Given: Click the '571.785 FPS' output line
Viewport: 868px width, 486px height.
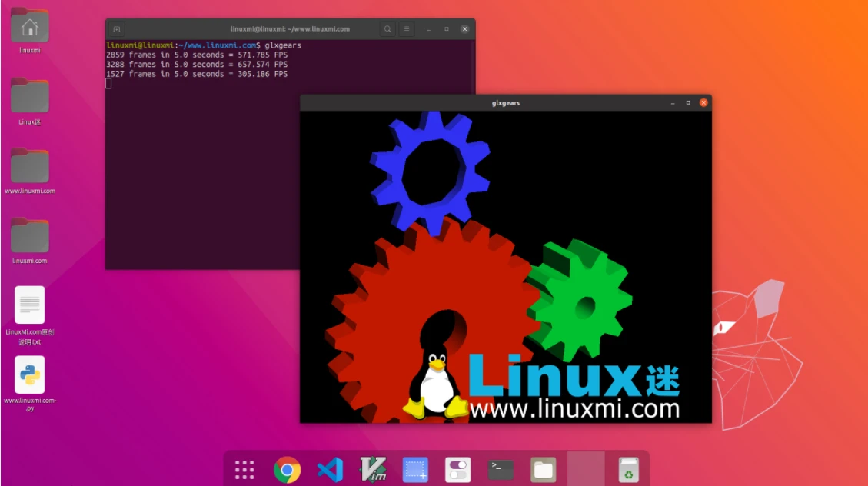Looking at the screenshot, I should (197, 55).
